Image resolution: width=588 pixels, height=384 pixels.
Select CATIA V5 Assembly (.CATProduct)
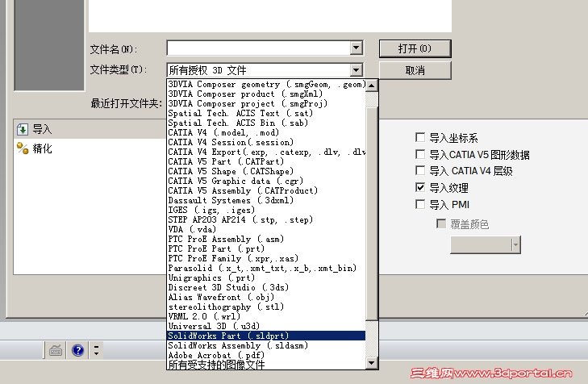pyautogui.click(x=266, y=191)
